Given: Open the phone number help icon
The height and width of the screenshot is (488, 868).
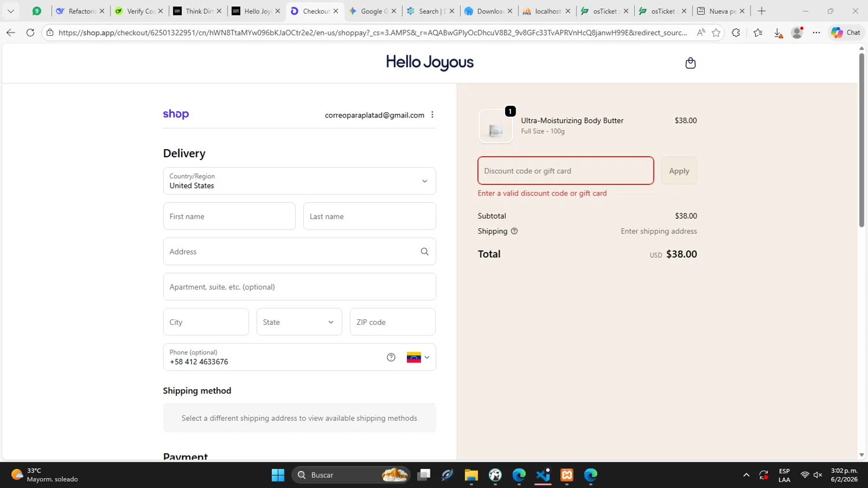Looking at the screenshot, I should [391, 357].
